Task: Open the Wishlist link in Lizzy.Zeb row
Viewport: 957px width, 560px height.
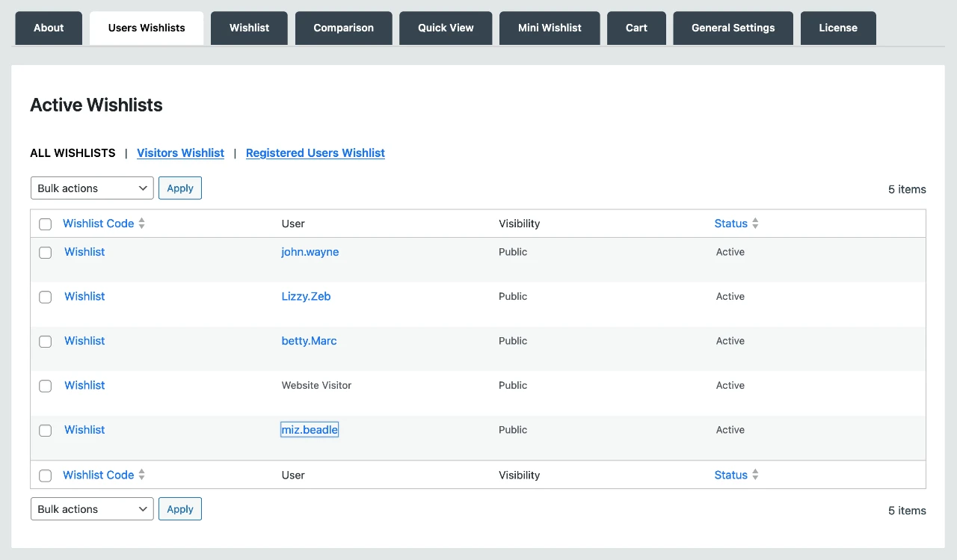Action: 84,296
